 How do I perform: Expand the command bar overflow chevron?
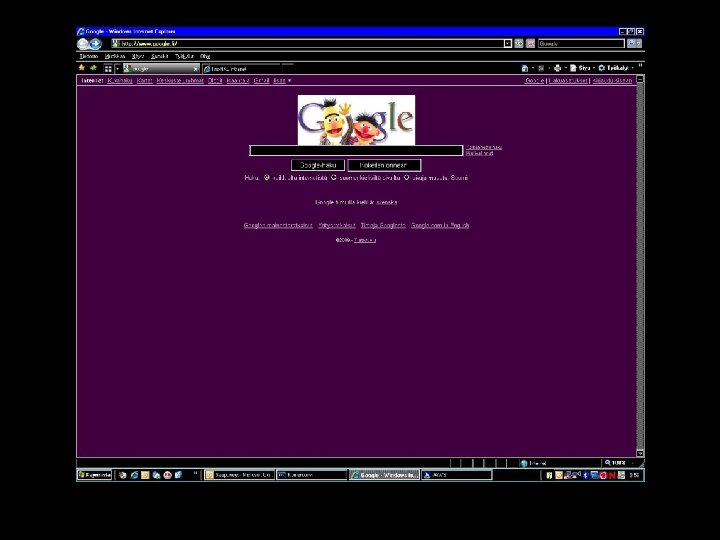(x=640, y=67)
